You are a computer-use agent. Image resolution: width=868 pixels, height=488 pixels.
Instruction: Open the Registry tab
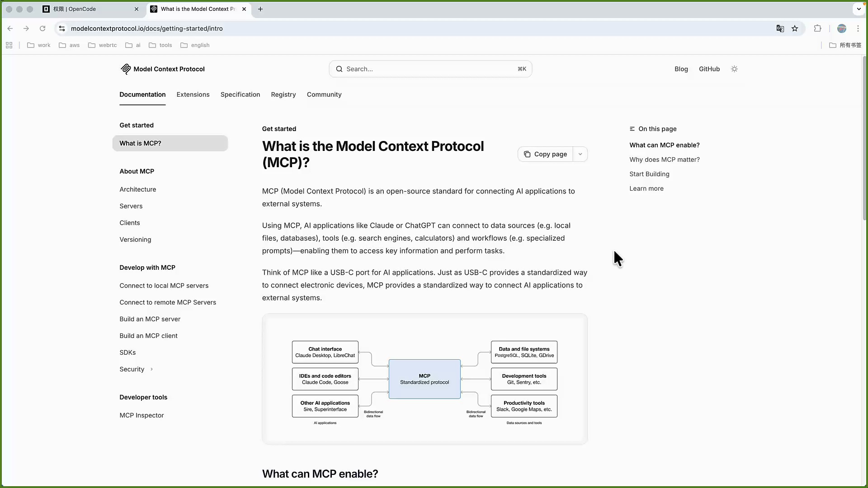coord(283,94)
